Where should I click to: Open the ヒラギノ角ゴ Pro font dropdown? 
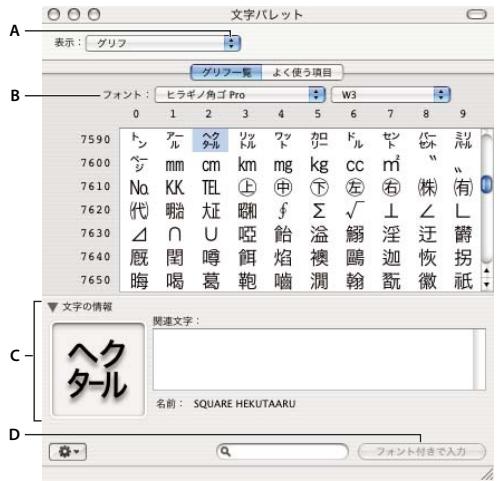(x=240, y=95)
